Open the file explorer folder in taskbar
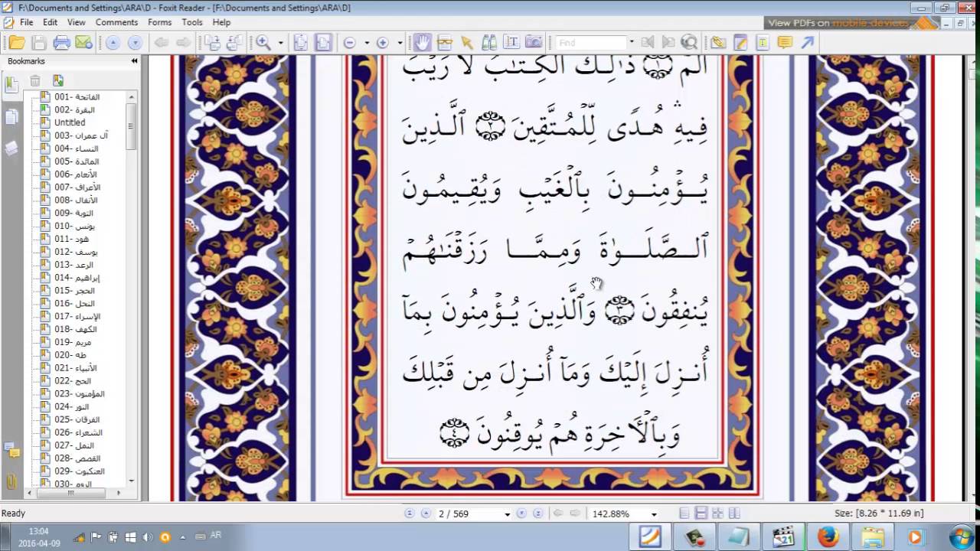 872,537
